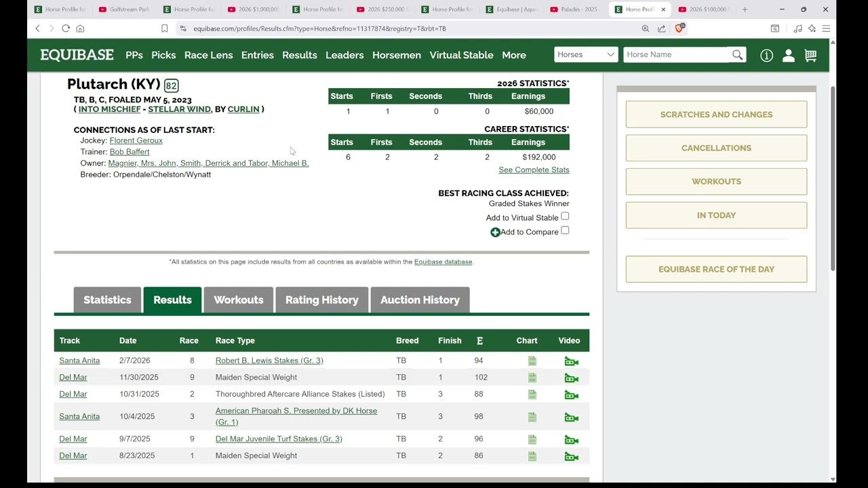Play video of 10/4/2025 Santa Anita race
The image size is (868, 488).
point(571,418)
